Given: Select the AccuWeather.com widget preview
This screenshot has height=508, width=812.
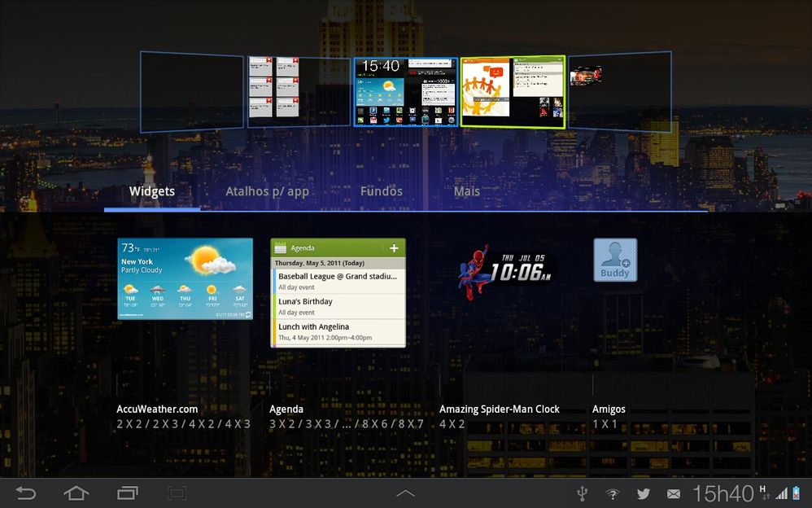Looking at the screenshot, I should (x=185, y=278).
